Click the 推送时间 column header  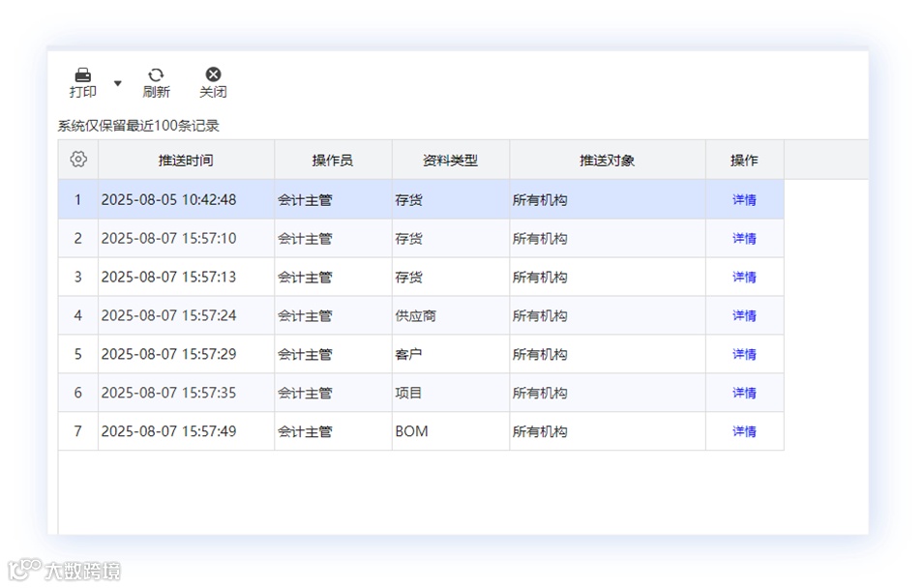186,161
